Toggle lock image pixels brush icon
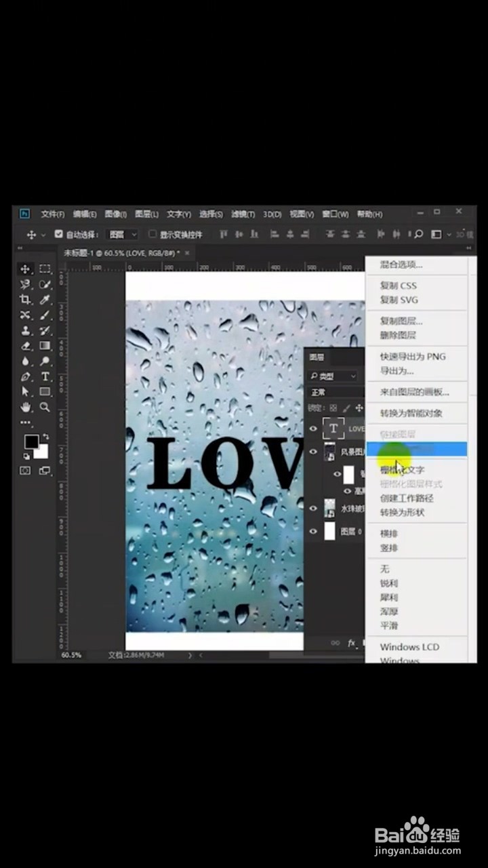488x868 pixels. 346,408
